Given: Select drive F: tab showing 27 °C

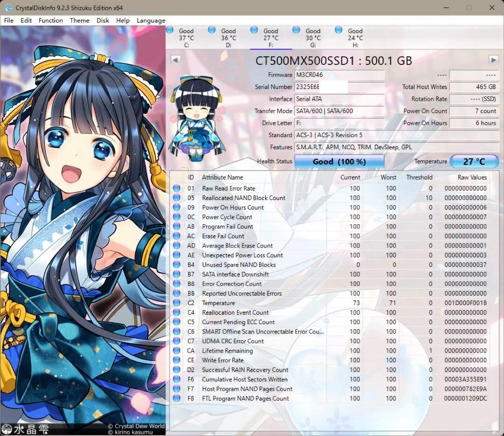Looking at the screenshot, I should pos(271,38).
